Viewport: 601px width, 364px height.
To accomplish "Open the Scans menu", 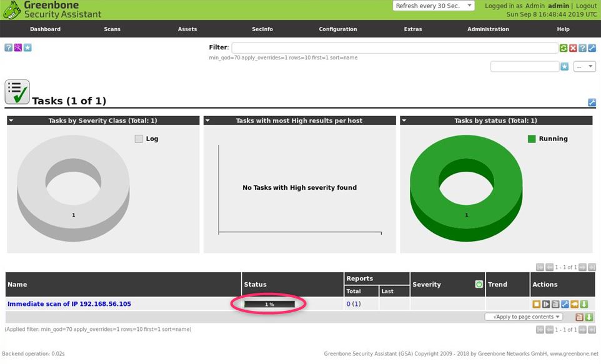I will pos(112,29).
